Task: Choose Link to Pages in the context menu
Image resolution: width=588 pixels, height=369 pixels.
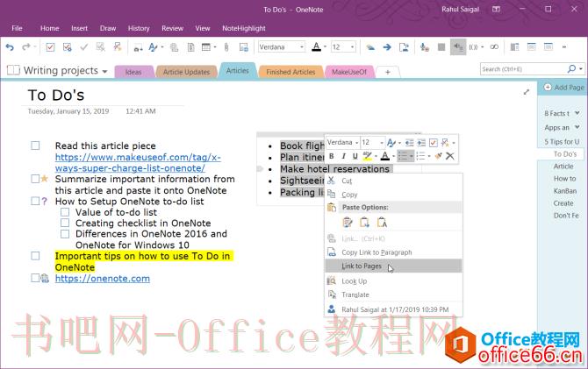Action: [393, 266]
